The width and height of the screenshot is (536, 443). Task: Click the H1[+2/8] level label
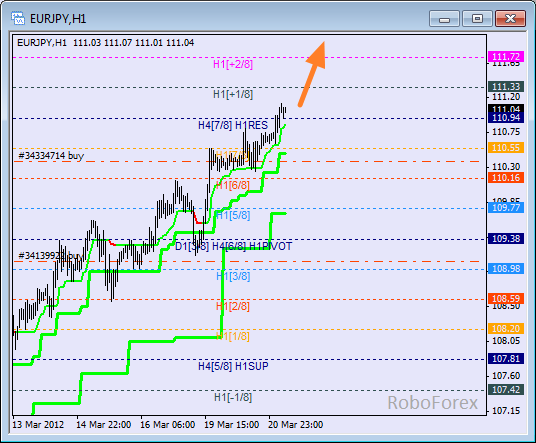(233, 64)
